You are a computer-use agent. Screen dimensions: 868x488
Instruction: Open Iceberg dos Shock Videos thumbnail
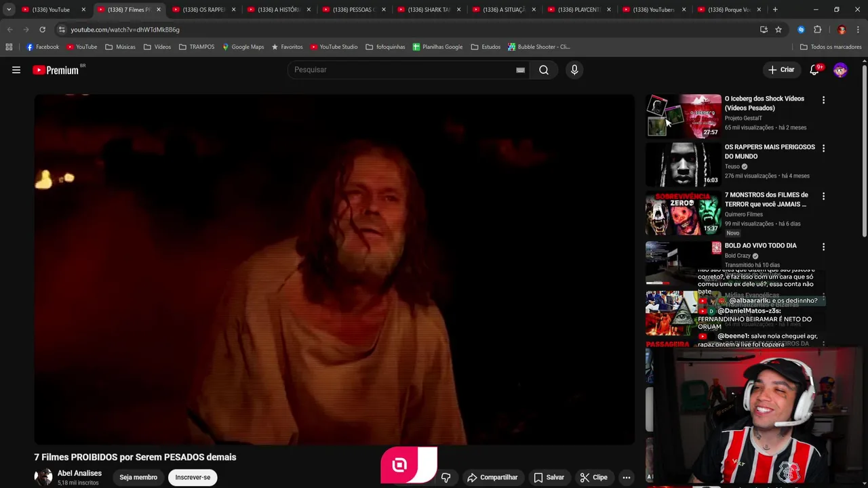pos(683,116)
